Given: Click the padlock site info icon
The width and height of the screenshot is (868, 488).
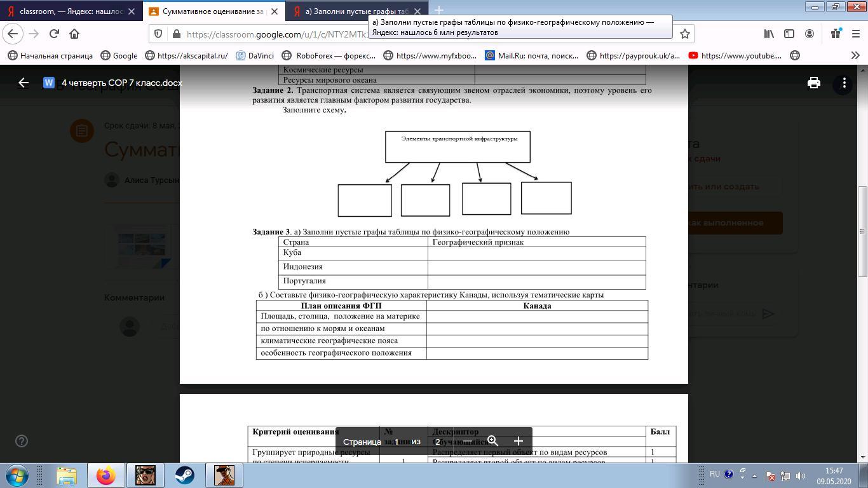Looking at the screenshot, I should [x=175, y=34].
